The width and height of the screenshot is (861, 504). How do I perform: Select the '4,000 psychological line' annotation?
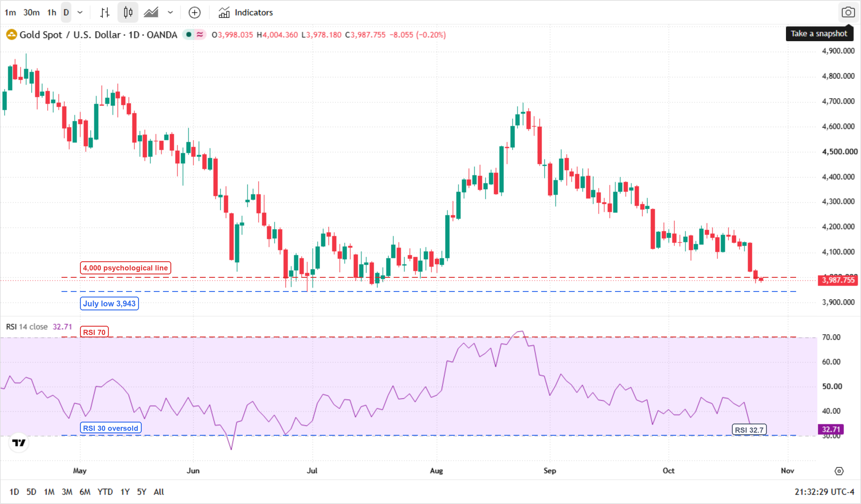(125, 268)
